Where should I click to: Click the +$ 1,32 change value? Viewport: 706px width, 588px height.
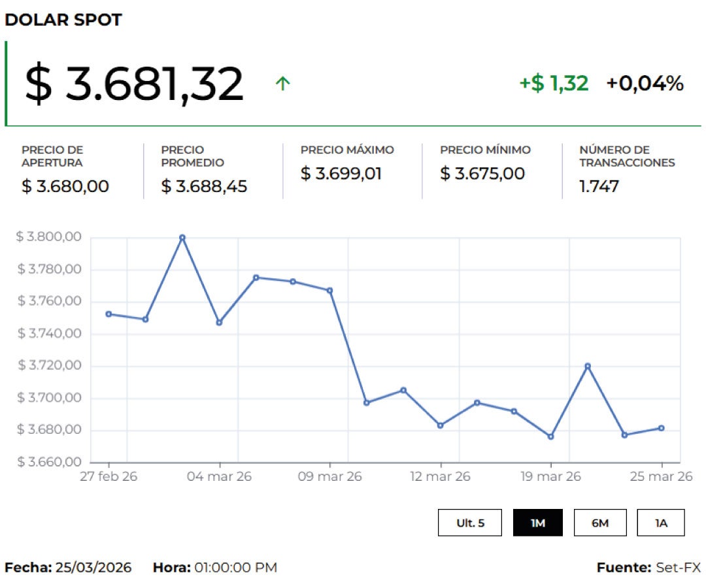(x=554, y=84)
